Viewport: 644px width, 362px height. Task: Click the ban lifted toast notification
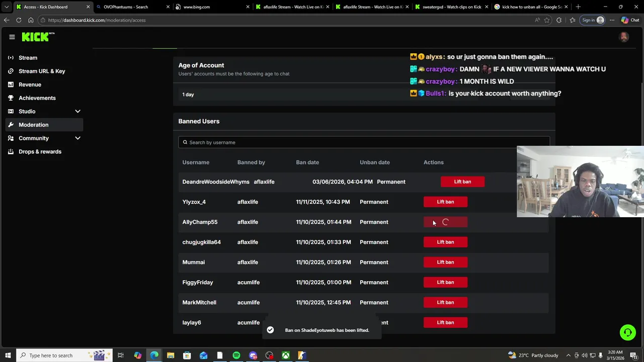[x=321, y=330]
